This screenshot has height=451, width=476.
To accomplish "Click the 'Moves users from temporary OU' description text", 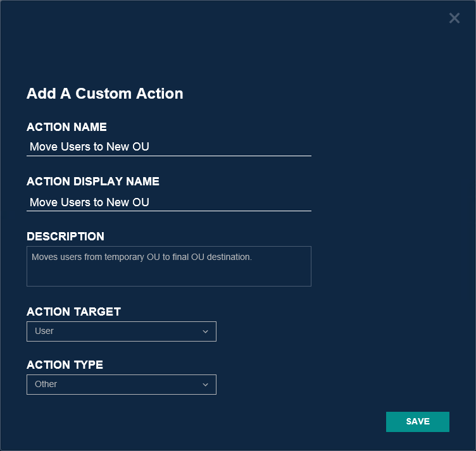I will click(x=142, y=257).
